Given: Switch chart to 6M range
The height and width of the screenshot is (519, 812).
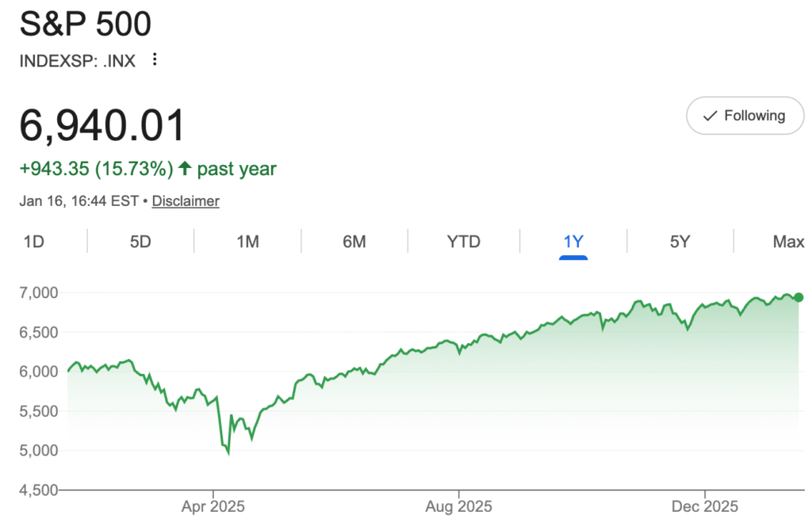Looking at the screenshot, I should (354, 242).
